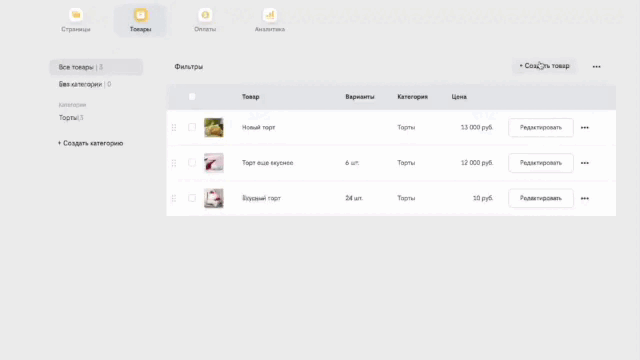Open the Вкусный торт product thumbnail

(x=214, y=198)
